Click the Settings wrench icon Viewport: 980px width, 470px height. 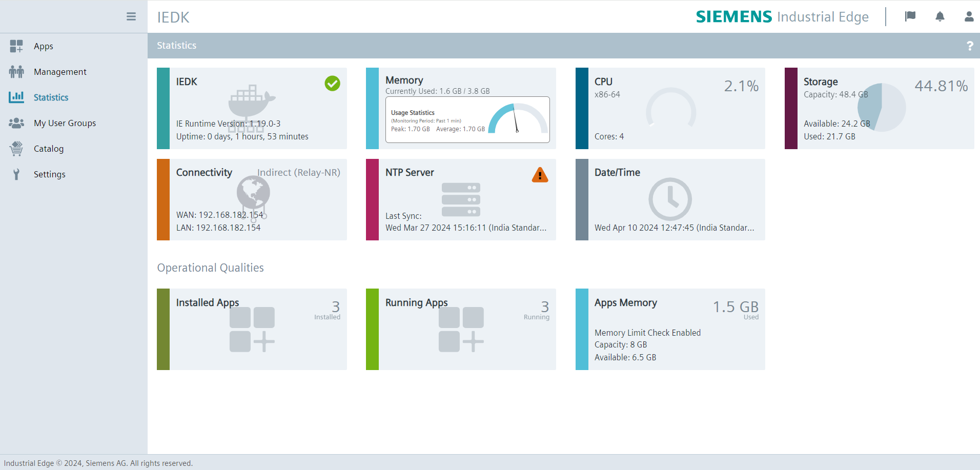16,174
